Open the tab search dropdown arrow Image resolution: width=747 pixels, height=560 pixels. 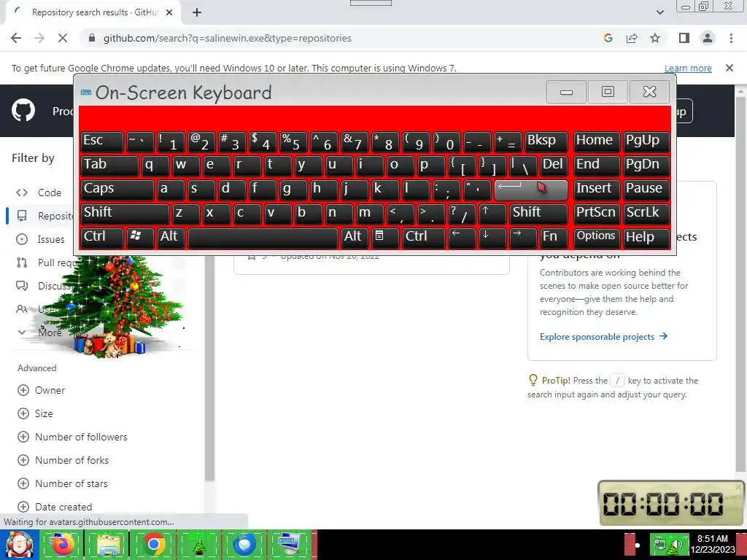659,12
